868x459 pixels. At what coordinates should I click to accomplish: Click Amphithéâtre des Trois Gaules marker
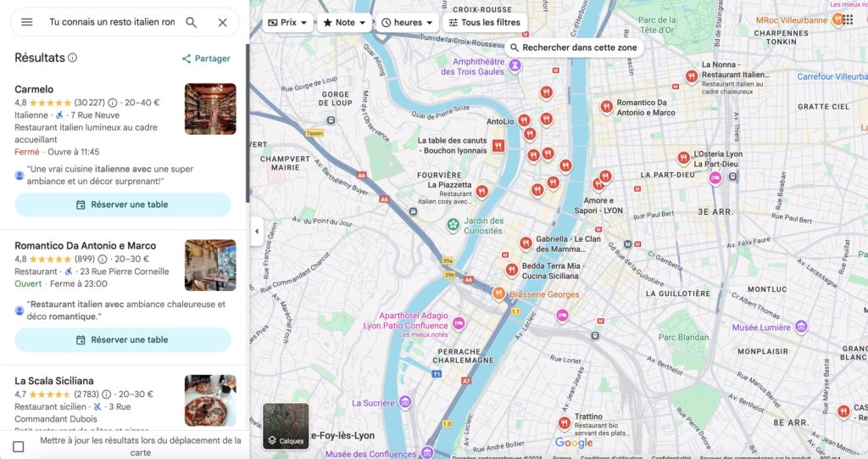pos(515,66)
